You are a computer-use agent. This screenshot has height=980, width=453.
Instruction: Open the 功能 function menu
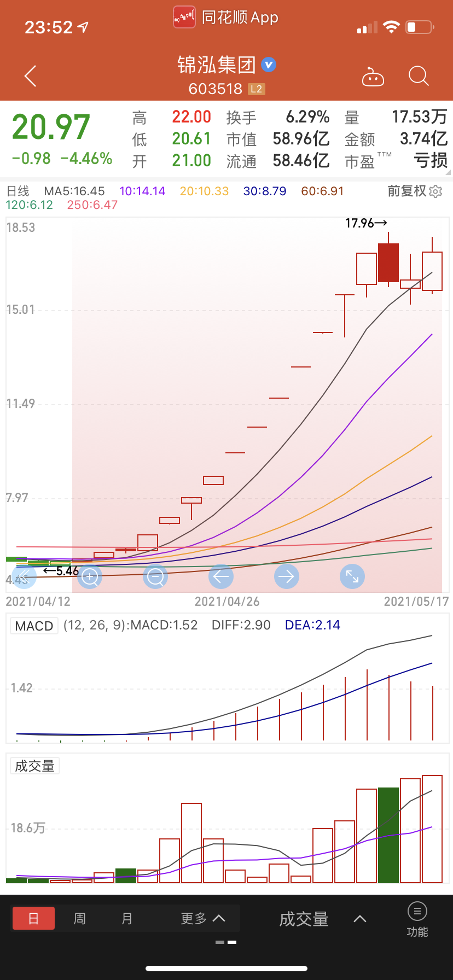click(x=417, y=920)
